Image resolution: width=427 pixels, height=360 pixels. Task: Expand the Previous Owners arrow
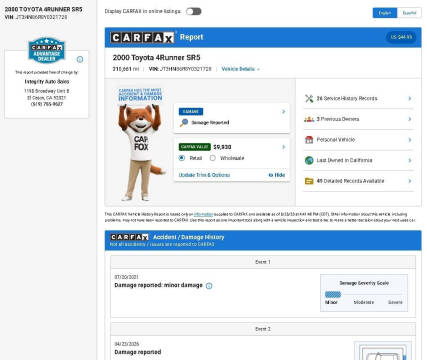coord(410,119)
